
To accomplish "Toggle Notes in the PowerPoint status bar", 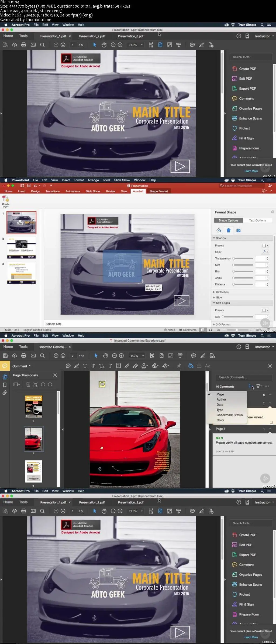I will (169, 330).
